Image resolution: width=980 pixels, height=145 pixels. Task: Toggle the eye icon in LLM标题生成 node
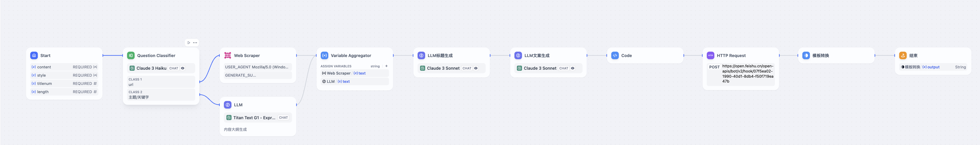[x=476, y=68]
